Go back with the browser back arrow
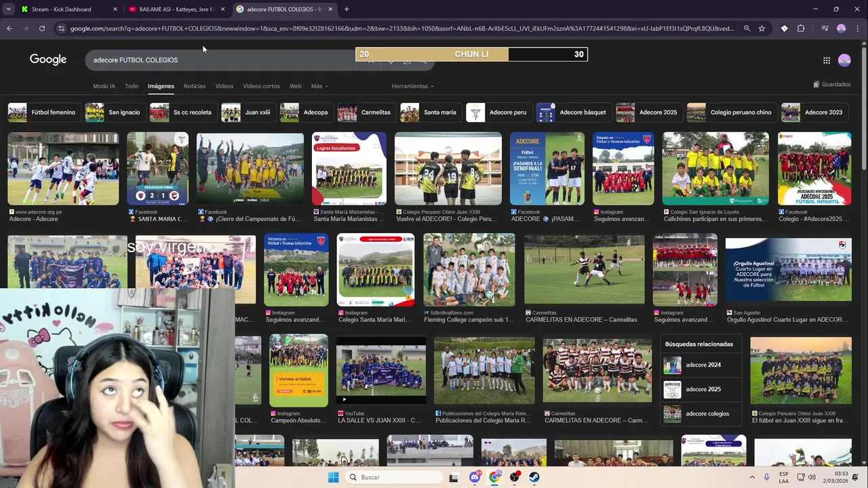The height and width of the screenshot is (488, 868). pos(9,28)
